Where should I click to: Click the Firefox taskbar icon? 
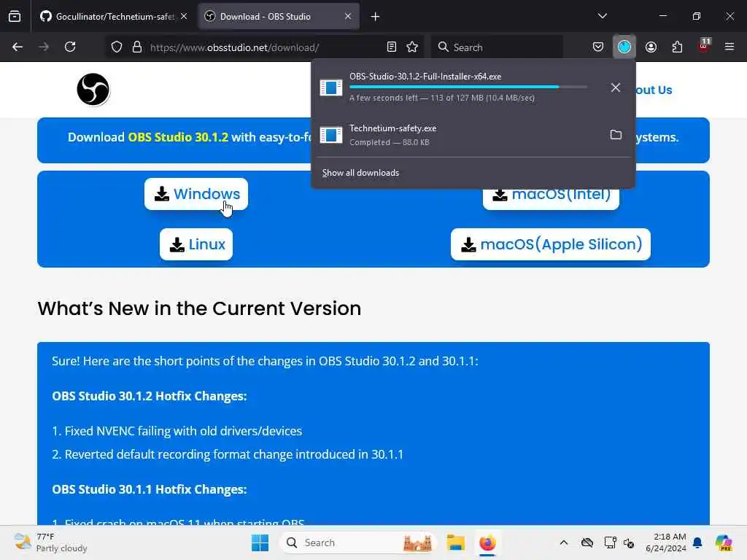point(487,542)
